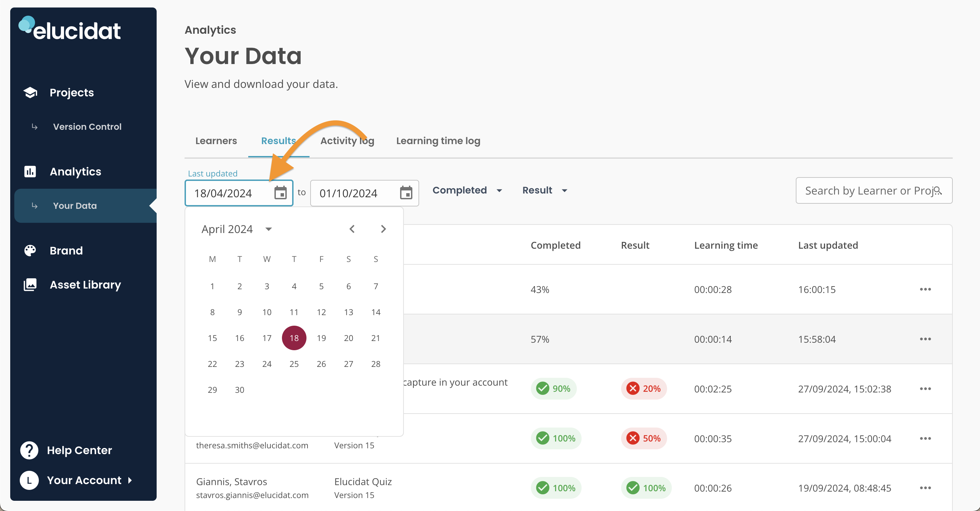Click the 50% failed result badge

tap(644, 438)
